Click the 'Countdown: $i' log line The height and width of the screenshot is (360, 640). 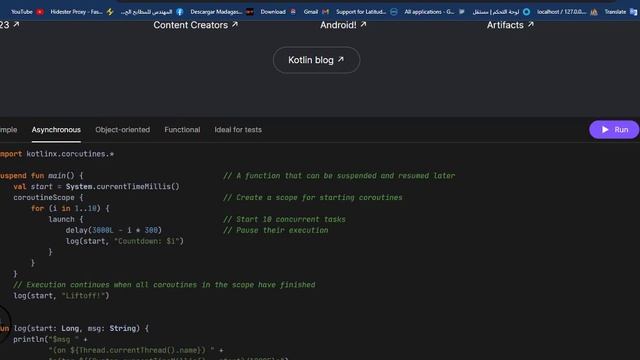[124, 241]
